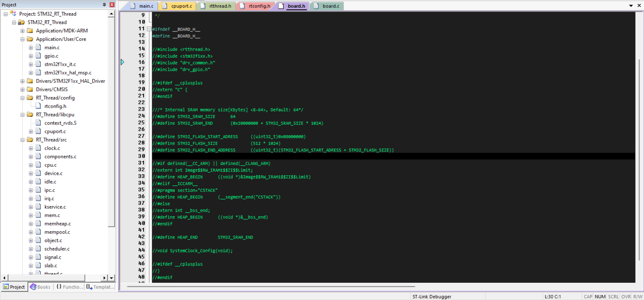The image size is (644, 300).
Task: Select cpuport.c in the project tree
Action: [55, 132]
